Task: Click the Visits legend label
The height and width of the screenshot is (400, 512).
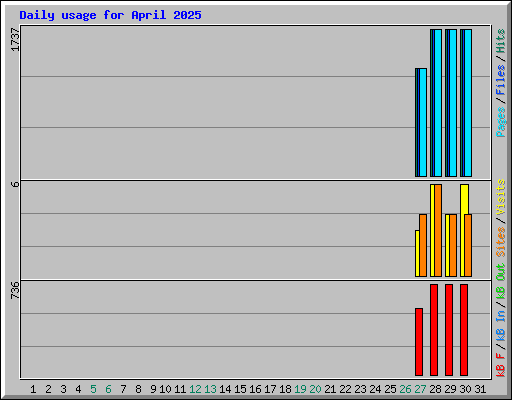Action: pos(501,197)
